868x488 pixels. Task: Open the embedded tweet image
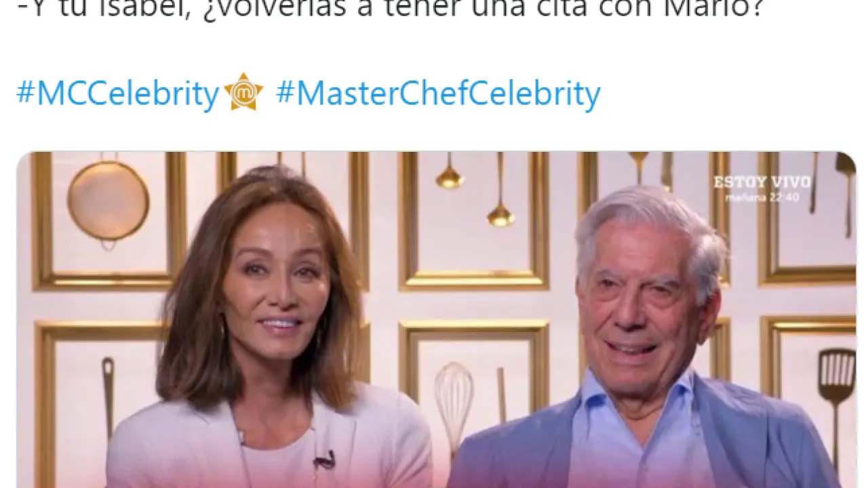436,320
